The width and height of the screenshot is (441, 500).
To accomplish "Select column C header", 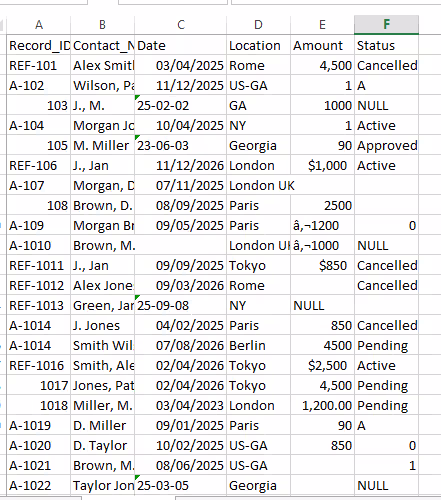I will pos(181,25).
